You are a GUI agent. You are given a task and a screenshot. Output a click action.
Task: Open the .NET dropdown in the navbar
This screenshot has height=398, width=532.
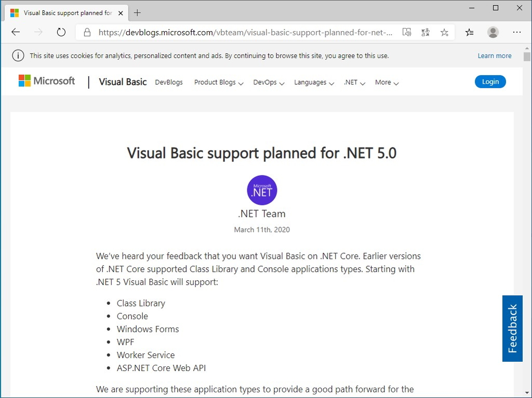click(354, 82)
